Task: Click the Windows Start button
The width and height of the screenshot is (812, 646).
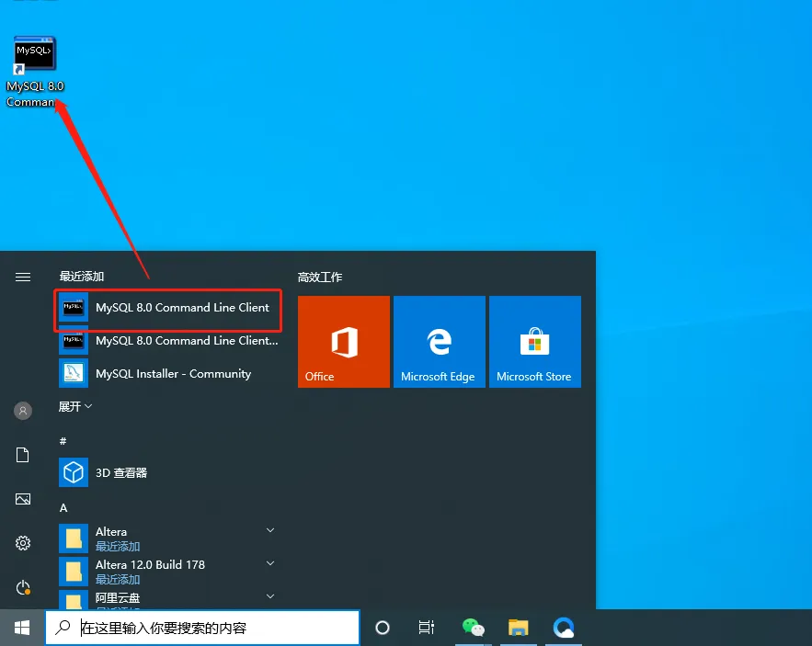Action: coord(22,628)
